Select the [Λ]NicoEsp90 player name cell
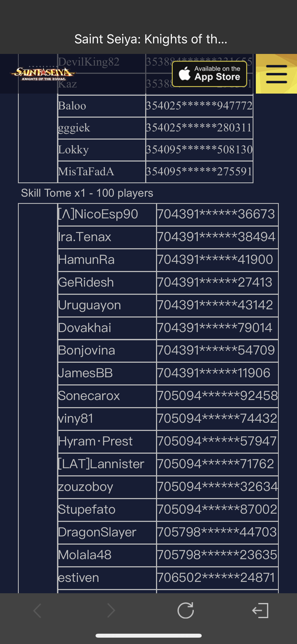 [x=107, y=214]
